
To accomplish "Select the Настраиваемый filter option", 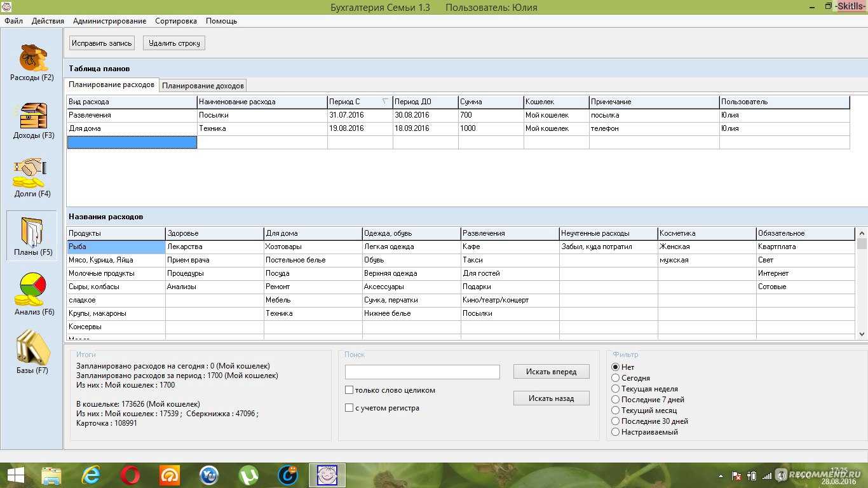I will pos(615,432).
